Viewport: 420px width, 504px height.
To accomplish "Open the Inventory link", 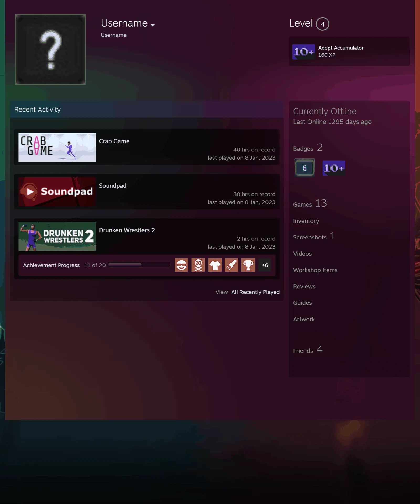I will [x=306, y=221].
